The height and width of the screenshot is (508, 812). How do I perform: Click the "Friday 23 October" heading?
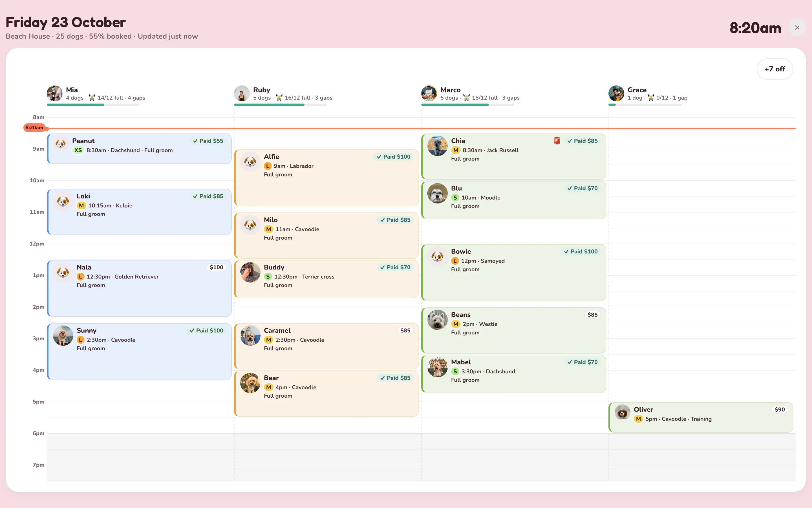pyautogui.click(x=66, y=23)
